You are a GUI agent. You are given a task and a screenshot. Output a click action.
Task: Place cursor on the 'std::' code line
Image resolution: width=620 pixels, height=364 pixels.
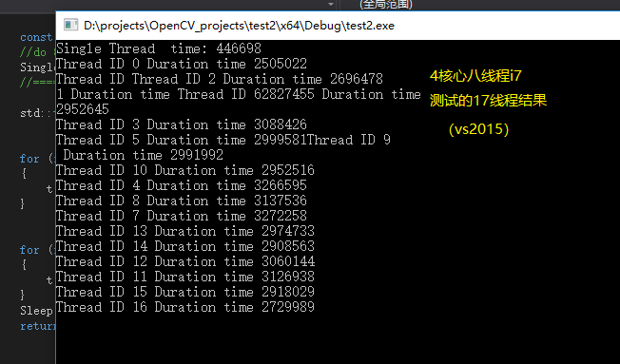coord(37,113)
